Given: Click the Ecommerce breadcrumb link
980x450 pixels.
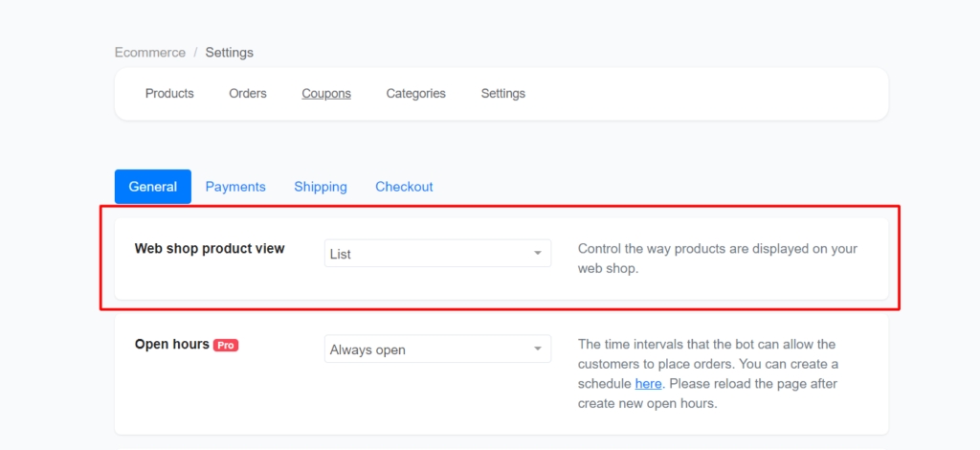Looking at the screenshot, I should [148, 53].
